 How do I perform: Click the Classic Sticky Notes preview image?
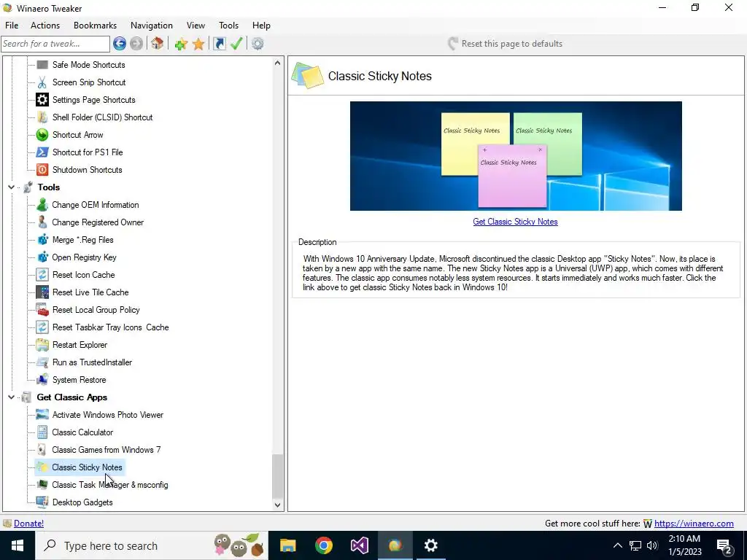pos(516,156)
